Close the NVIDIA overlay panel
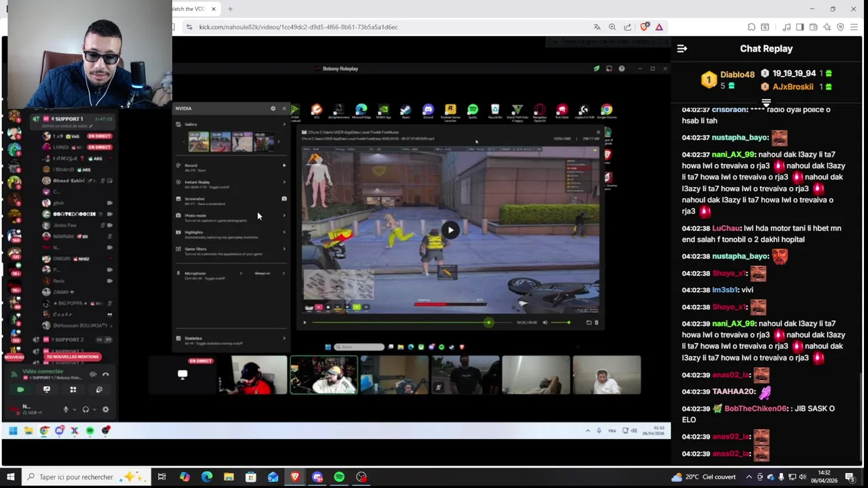 click(284, 108)
